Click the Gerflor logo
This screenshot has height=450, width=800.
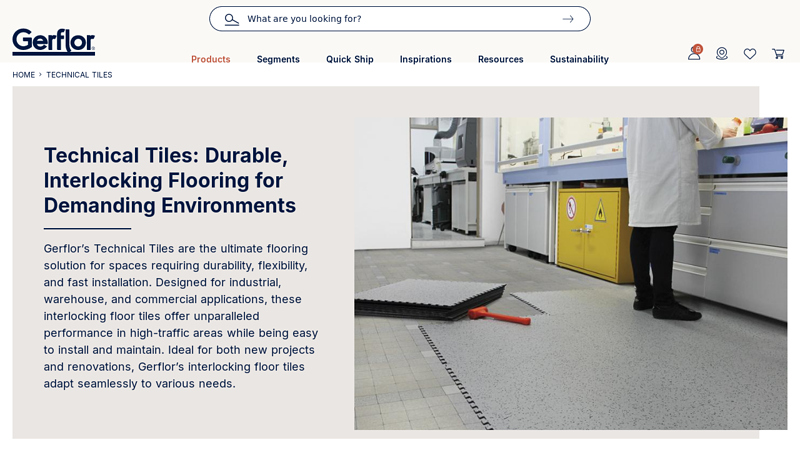[54, 42]
